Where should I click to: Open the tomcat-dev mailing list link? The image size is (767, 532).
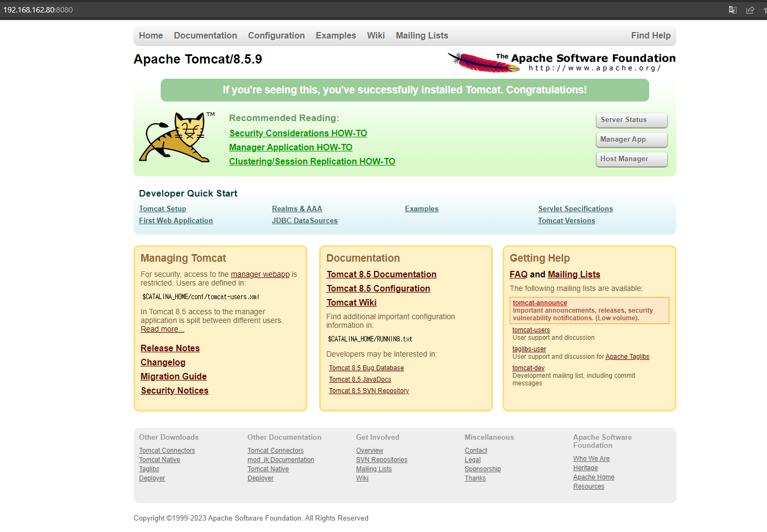[x=528, y=368]
